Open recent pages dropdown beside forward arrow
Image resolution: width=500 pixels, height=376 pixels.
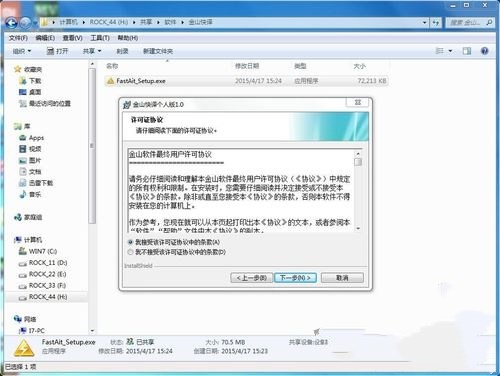click(x=35, y=23)
